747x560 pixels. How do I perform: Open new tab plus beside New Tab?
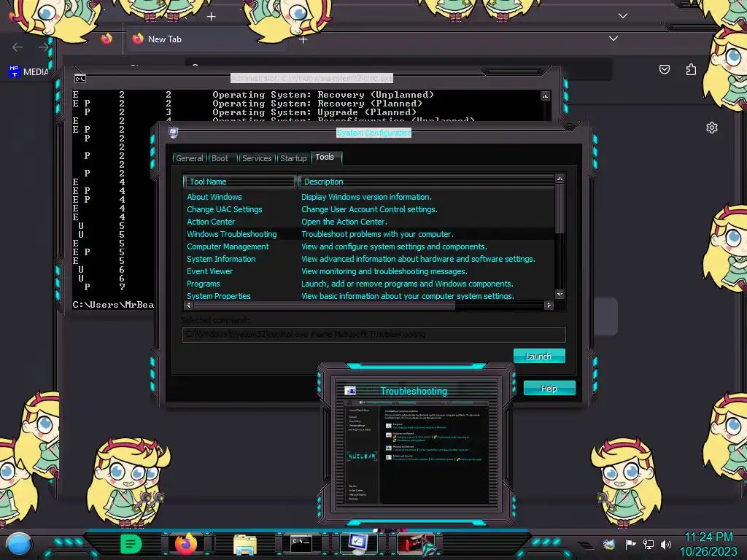click(303, 39)
